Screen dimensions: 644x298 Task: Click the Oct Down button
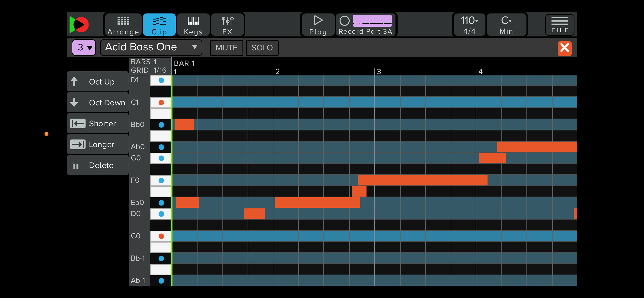pos(98,102)
